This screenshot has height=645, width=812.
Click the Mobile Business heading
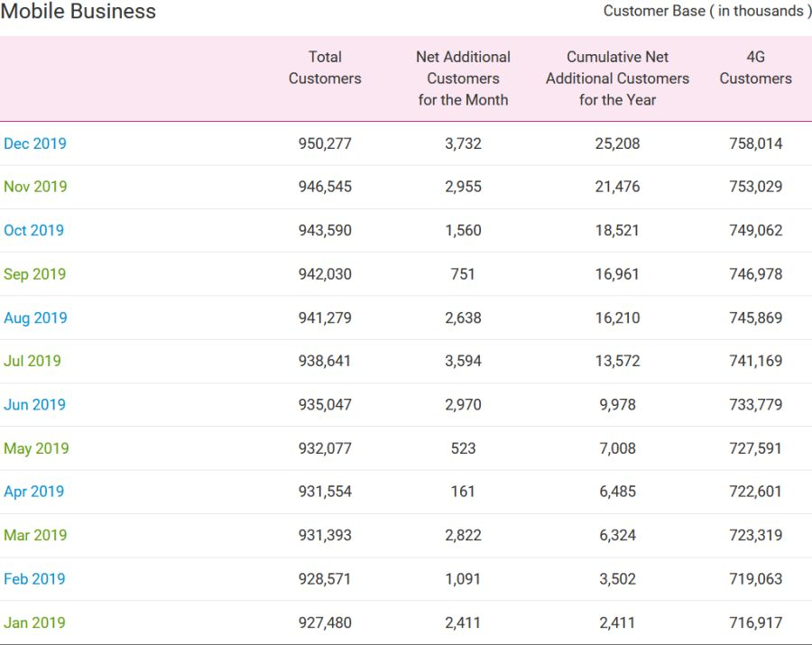(78, 12)
